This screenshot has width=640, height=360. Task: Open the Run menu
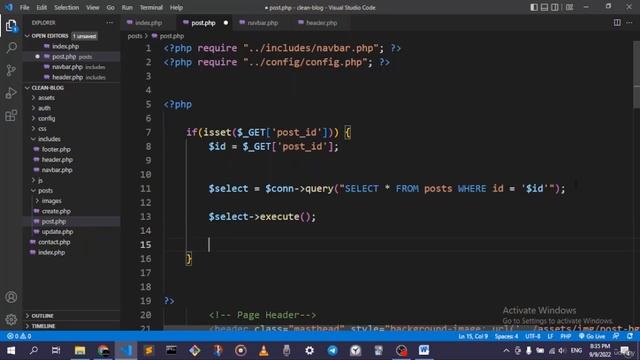click(x=127, y=7)
